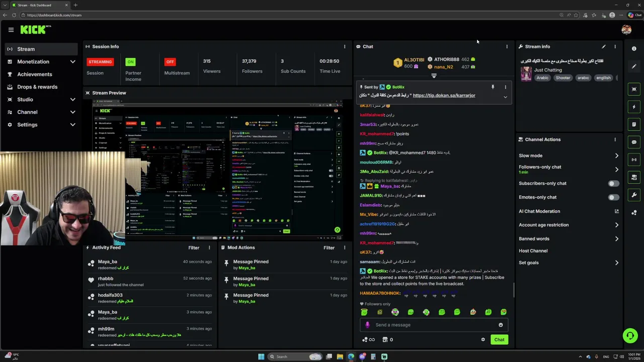Click the three-dots cluster icon in right sidebar
This screenshot has height=362, width=644.
click(634, 213)
